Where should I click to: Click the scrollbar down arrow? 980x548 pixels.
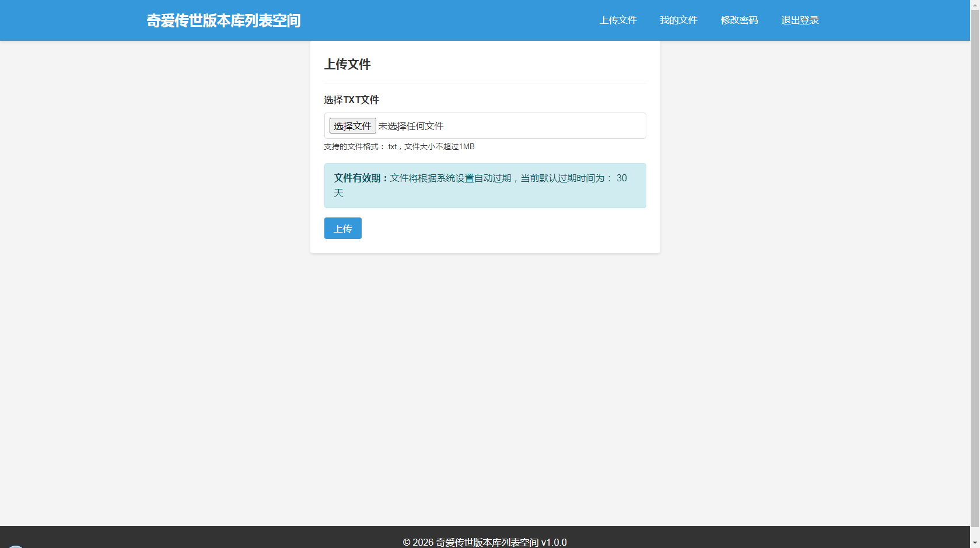[975, 543]
